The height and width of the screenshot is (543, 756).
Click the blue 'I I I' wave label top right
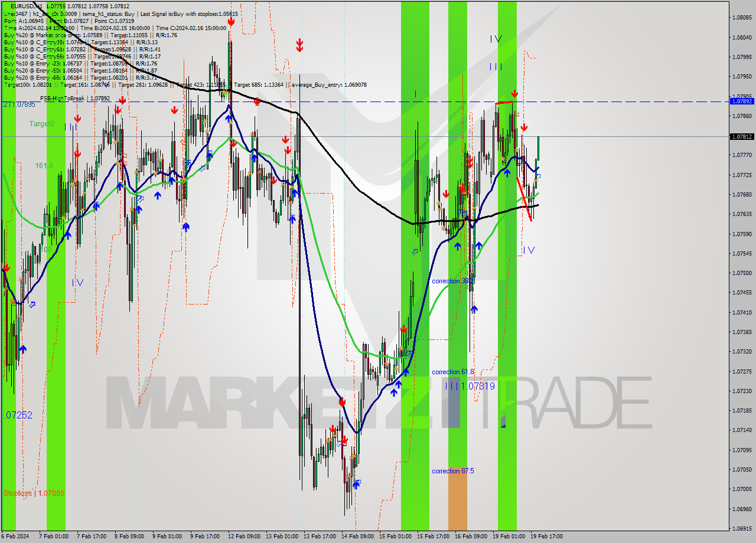(496, 67)
